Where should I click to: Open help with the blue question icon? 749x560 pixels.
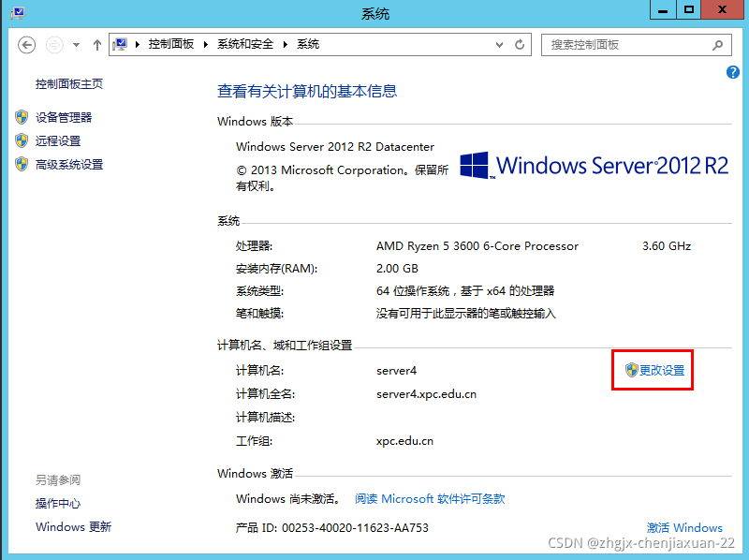pos(733,72)
